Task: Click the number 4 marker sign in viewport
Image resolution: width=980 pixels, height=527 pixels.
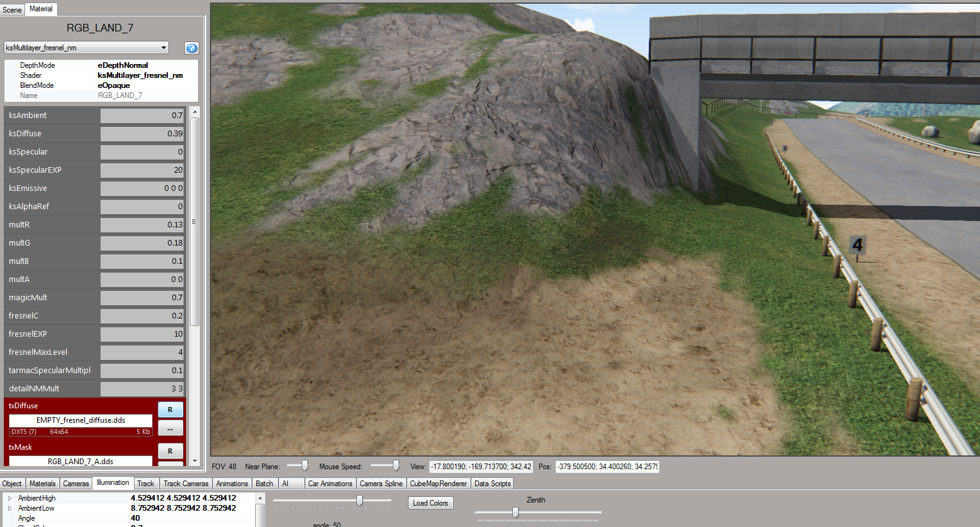Action: point(857,245)
